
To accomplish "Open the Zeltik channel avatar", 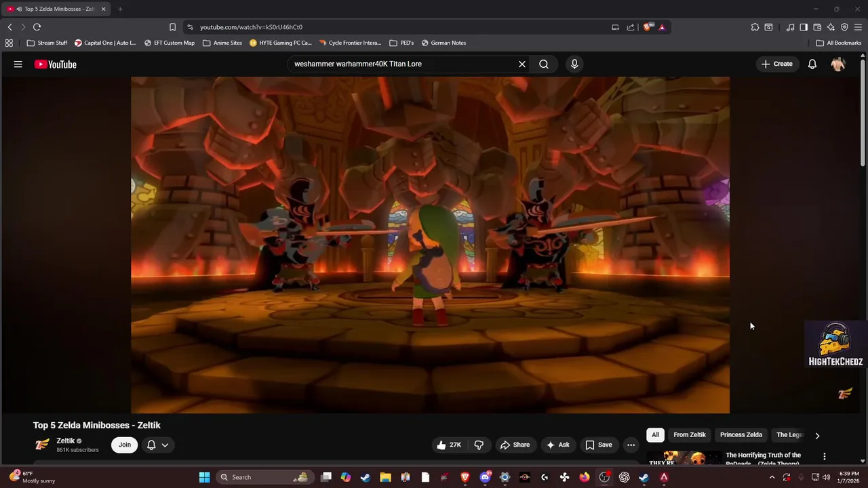I will point(42,445).
